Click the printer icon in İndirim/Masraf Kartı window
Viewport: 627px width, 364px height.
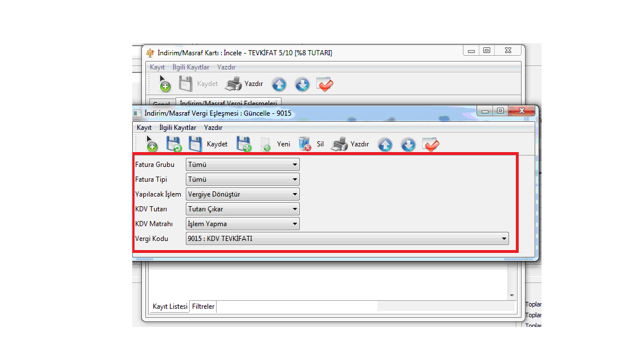point(233,84)
